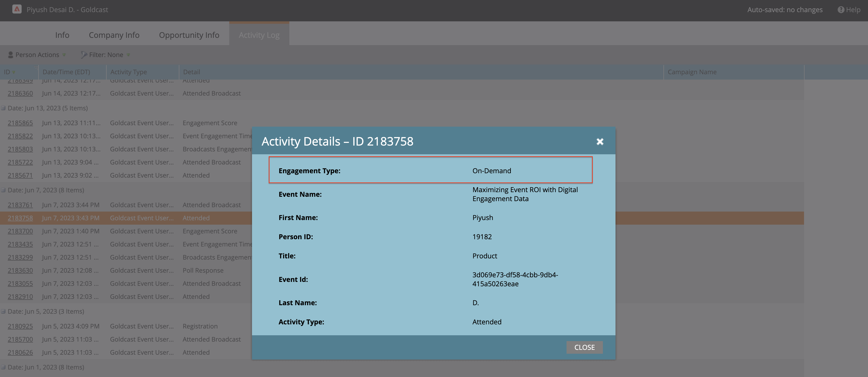This screenshot has width=868, height=377.
Task: Sort by the ID column header
Action: point(19,72)
